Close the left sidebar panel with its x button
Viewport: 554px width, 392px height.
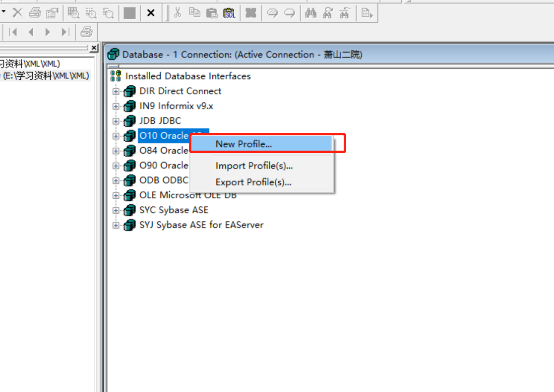click(94, 48)
